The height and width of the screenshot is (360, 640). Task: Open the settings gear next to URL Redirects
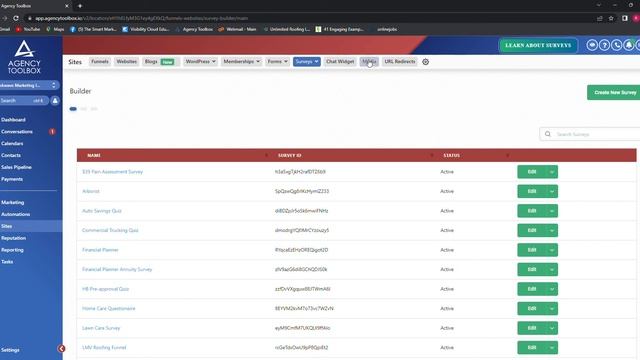click(x=425, y=62)
